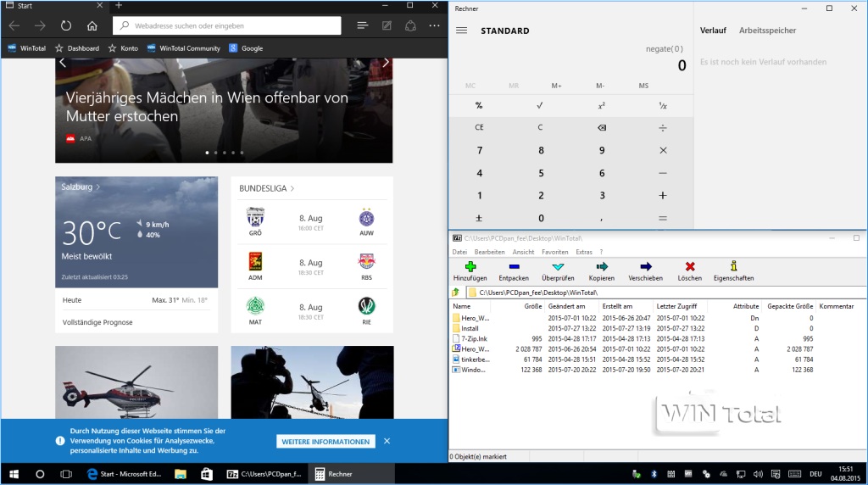Open a new Edge tab
Viewport: 868px width, 485px height.
(119, 6)
